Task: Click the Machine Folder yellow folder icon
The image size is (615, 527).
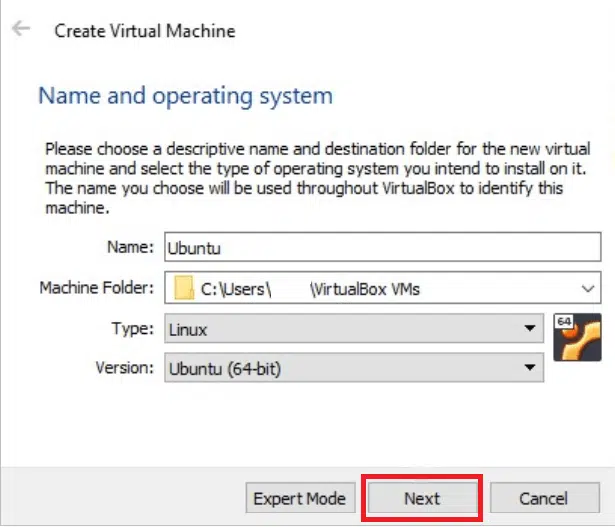Action: tap(184, 288)
